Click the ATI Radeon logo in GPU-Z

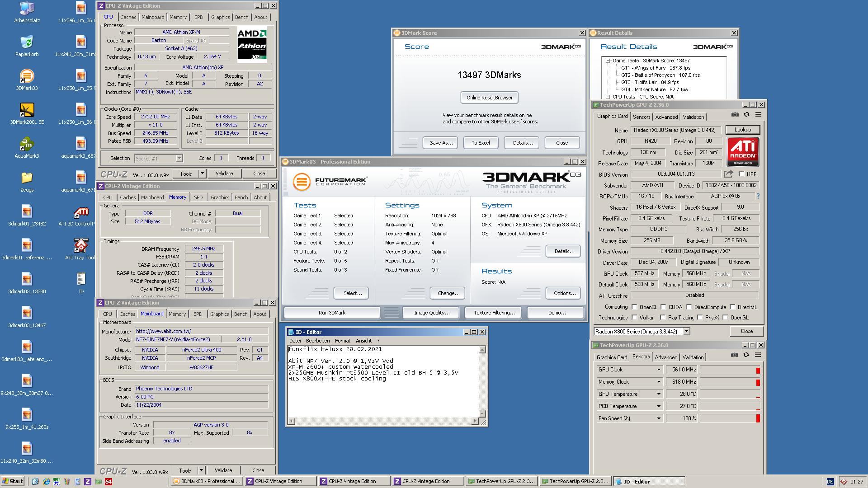743,152
